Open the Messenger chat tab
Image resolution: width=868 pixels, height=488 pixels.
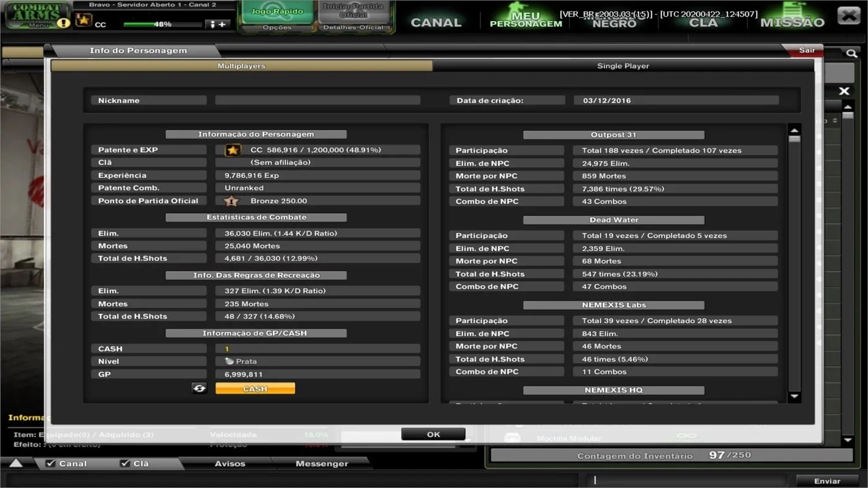pos(322,463)
